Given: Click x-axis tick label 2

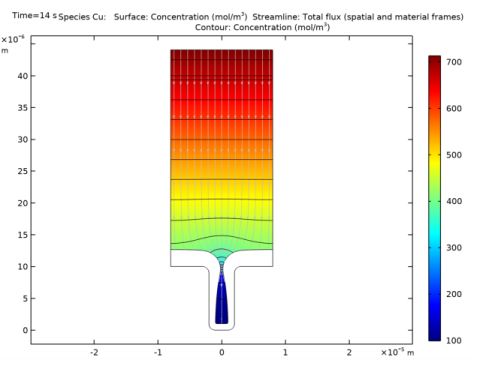Looking at the screenshot, I should pyautogui.click(x=349, y=353).
